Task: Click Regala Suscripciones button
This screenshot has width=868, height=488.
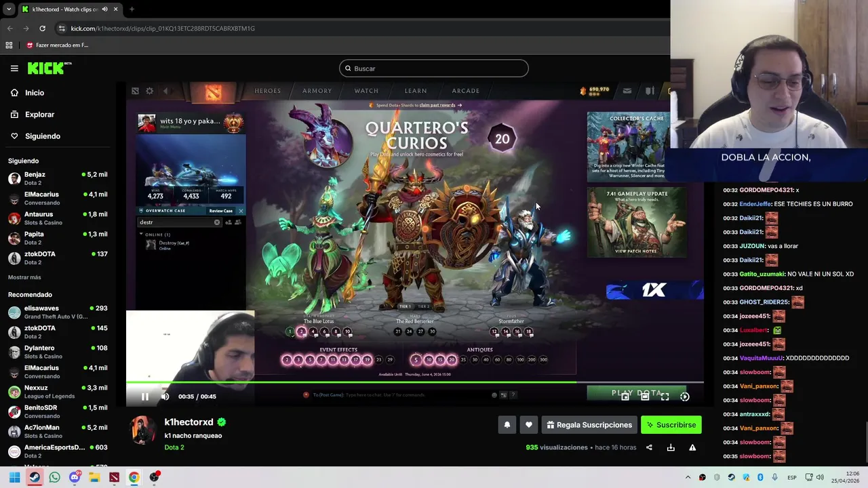Action: tap(589, 425)
